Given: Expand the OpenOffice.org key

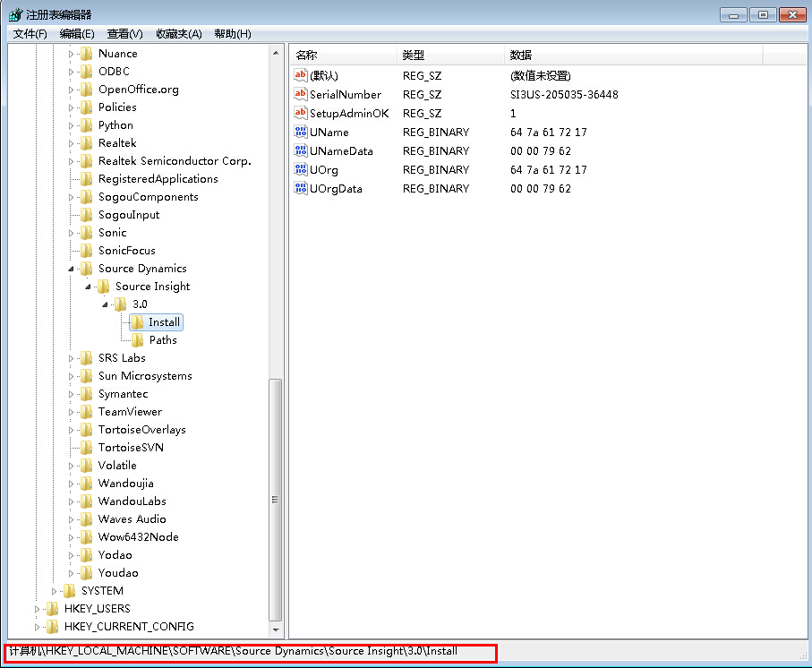Looking at the screenshot, I should pyautogui.click(x=71, y=90).
